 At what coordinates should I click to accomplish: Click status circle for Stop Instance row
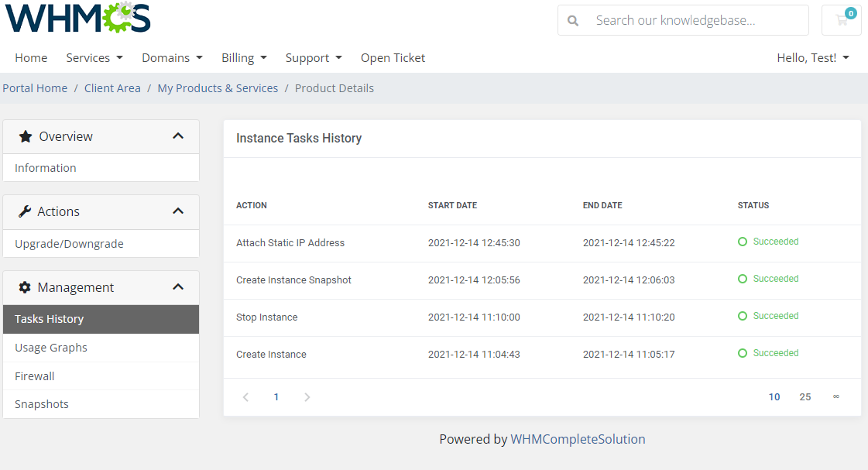(x=743, y=316)
